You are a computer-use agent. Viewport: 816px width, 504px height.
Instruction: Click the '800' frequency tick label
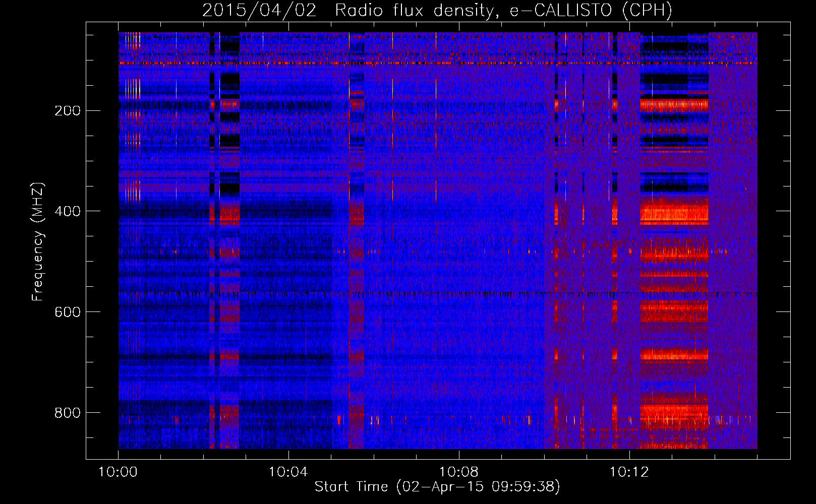click(68, 413)
